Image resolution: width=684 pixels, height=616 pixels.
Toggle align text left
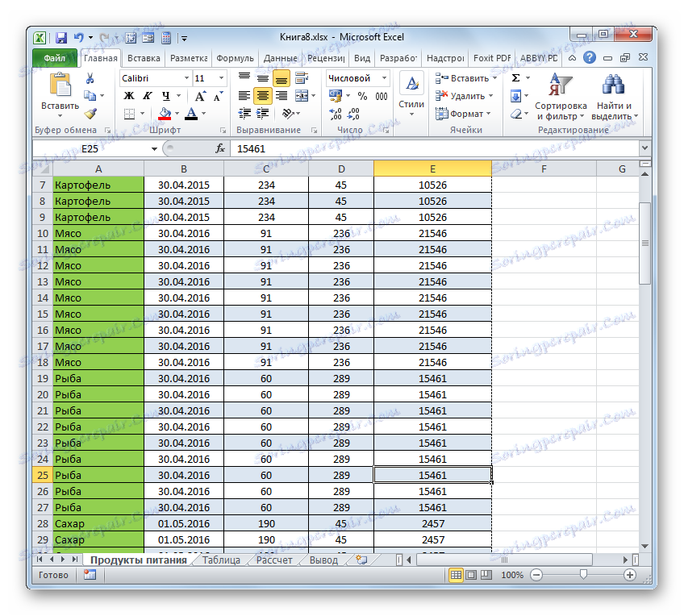tap(244, 96)
